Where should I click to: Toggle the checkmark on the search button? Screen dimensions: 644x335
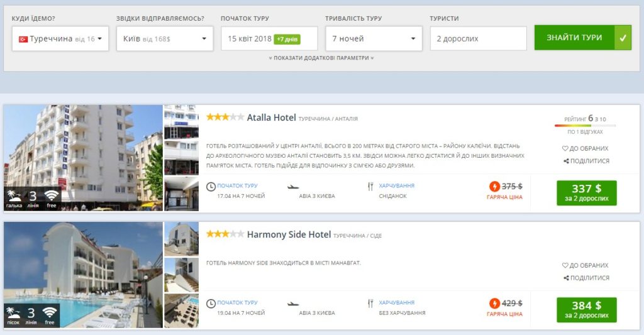click(x=623, y=38)
